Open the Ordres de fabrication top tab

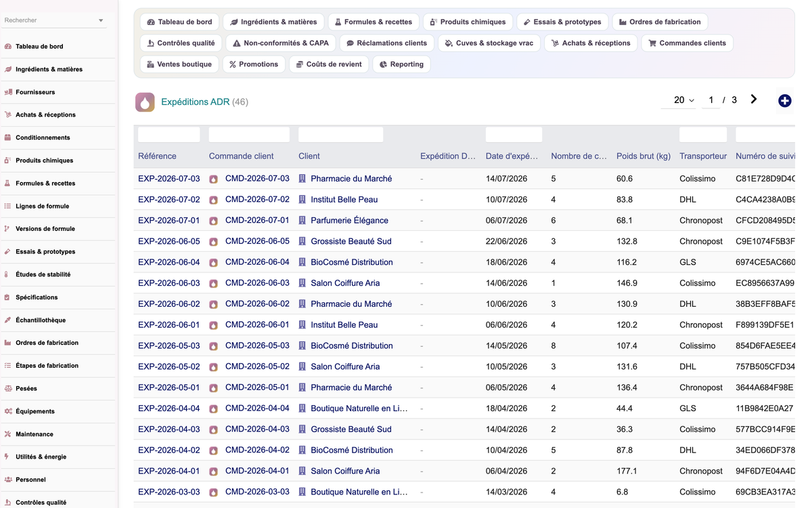click(x=660, y=22)
